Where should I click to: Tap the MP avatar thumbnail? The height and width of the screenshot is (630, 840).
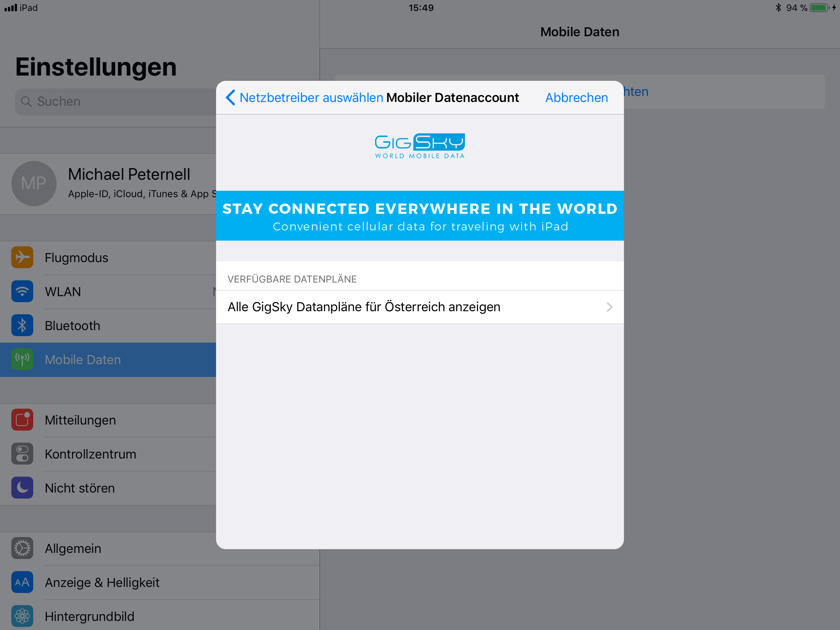tap(34, 183)
